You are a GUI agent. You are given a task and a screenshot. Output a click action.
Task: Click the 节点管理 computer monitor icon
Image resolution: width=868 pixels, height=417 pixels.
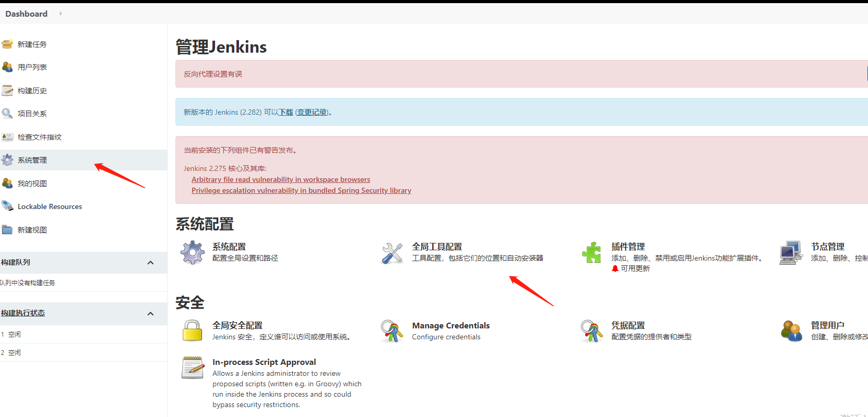tap(791, 253)
